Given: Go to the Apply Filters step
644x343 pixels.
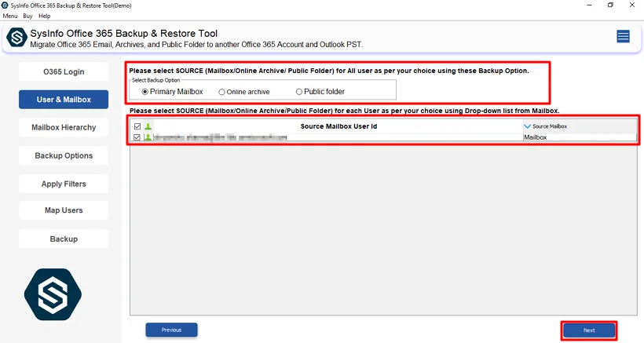Looking at the screenshot, I should click(x=64, y=184).
